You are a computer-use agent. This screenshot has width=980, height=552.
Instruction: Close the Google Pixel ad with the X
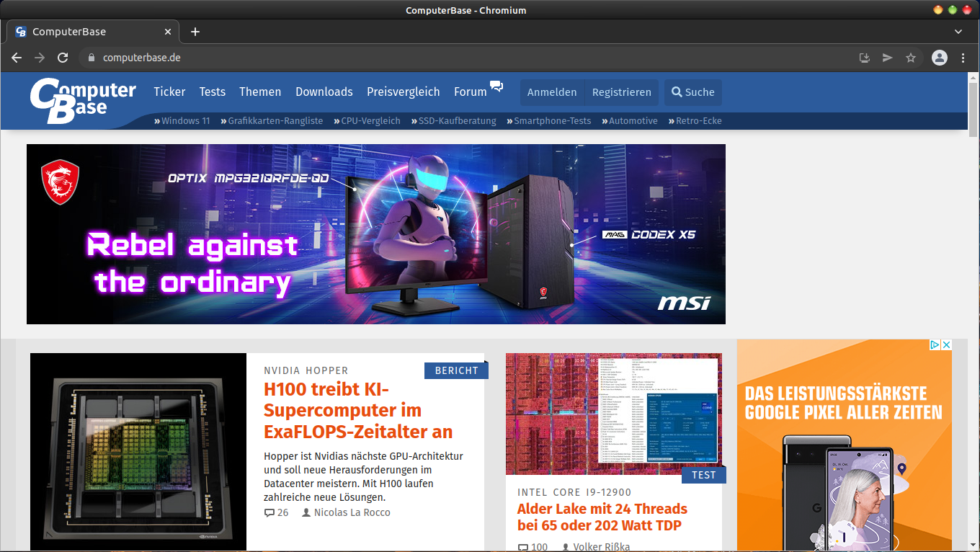pos(947,345)
